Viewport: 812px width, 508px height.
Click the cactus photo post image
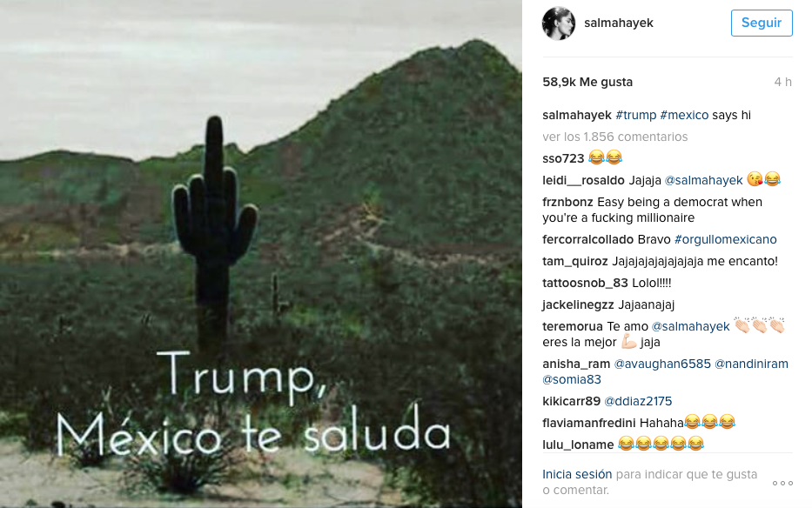coord(261,254)
